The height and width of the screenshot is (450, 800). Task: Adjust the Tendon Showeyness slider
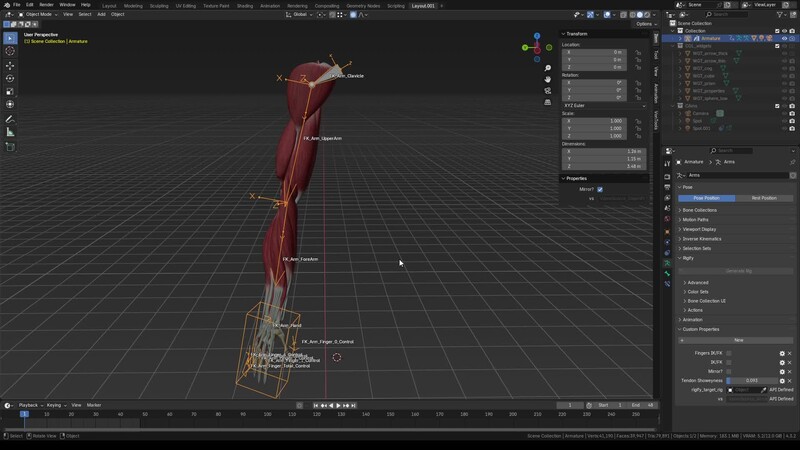click(752, 380)
